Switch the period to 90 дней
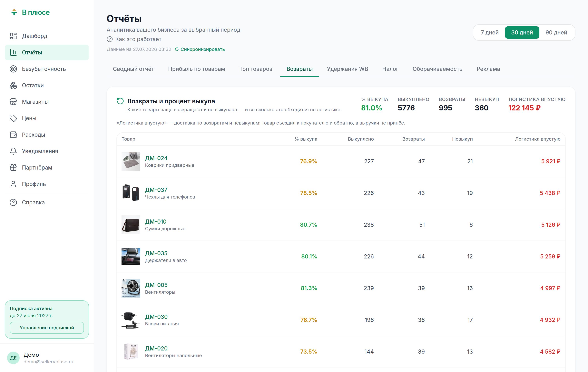Screen dimensions: 588x372 pyautogui.click(x=556, y=33)
